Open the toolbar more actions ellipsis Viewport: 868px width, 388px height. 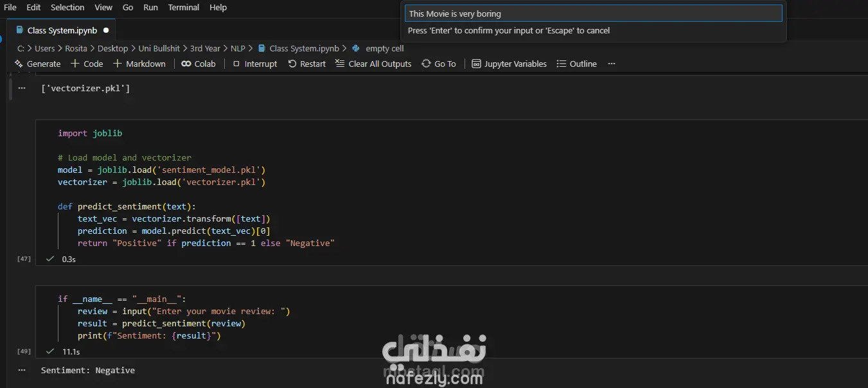pyautogui.click(x=612, y=64)
